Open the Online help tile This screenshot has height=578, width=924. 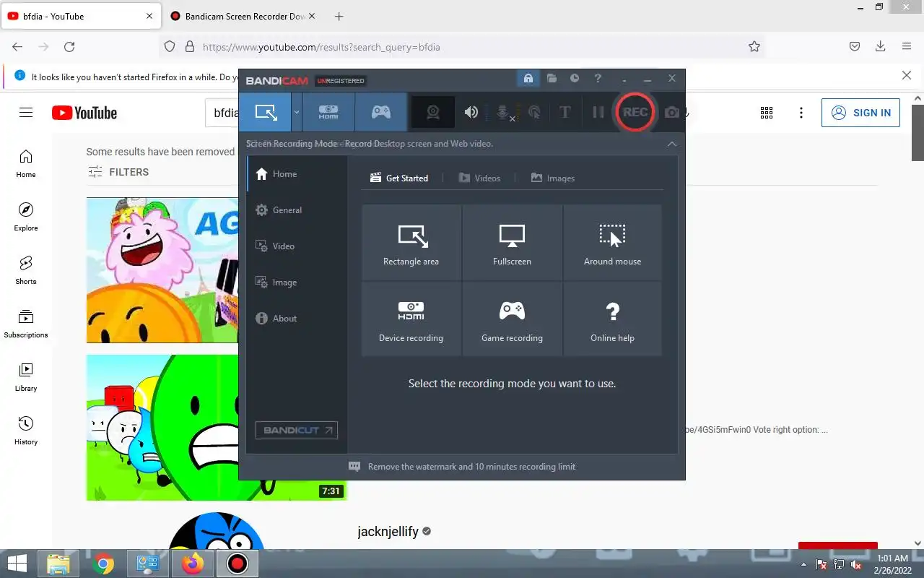coord(612,319)
